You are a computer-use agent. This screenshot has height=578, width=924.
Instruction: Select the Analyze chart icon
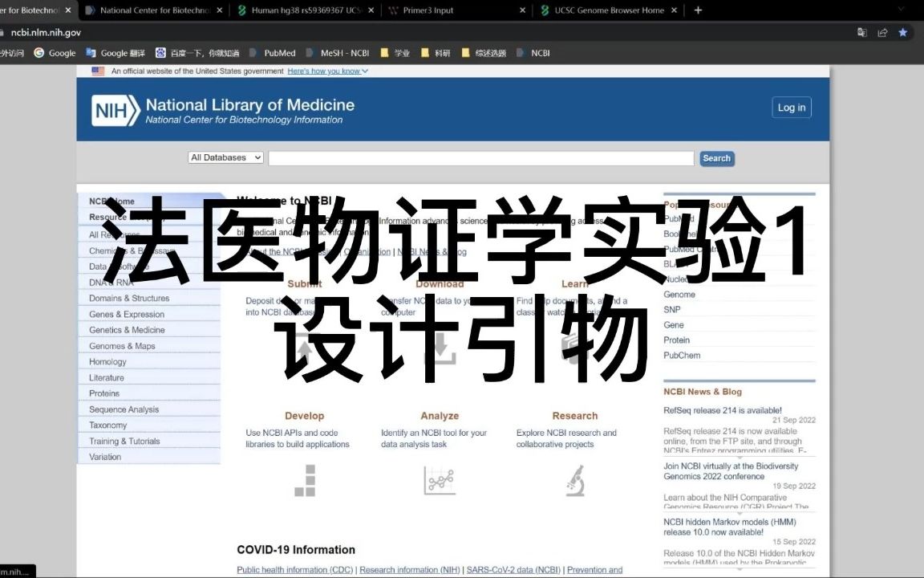[x=440, y=480]
